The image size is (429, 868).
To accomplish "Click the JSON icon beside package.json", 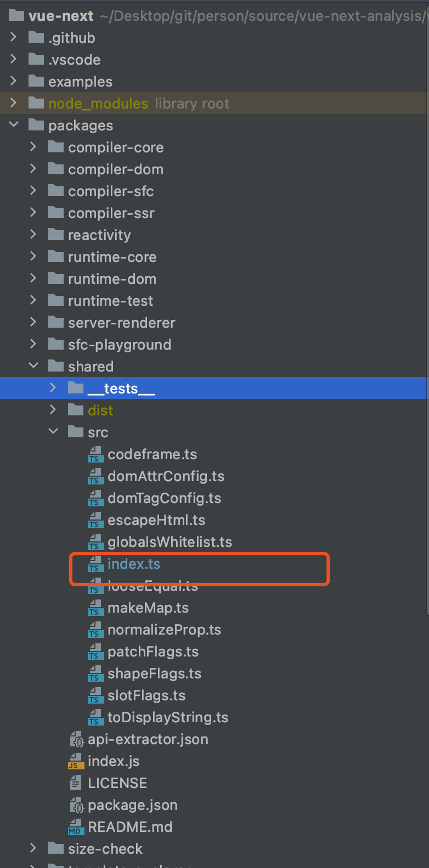I will (x=76, y=805).
